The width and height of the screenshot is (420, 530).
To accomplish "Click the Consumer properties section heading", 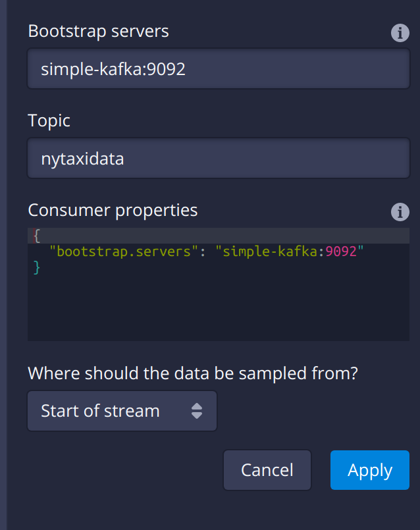I will tap(112, 209).
